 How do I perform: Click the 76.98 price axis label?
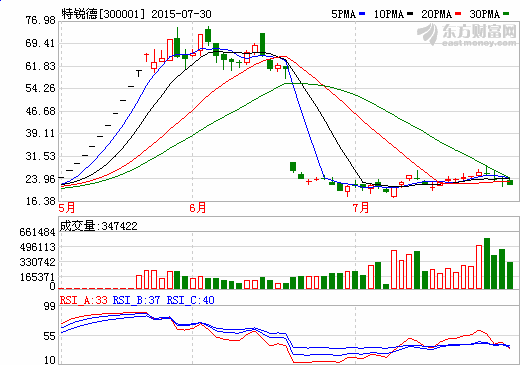click(x=40, y=20)
